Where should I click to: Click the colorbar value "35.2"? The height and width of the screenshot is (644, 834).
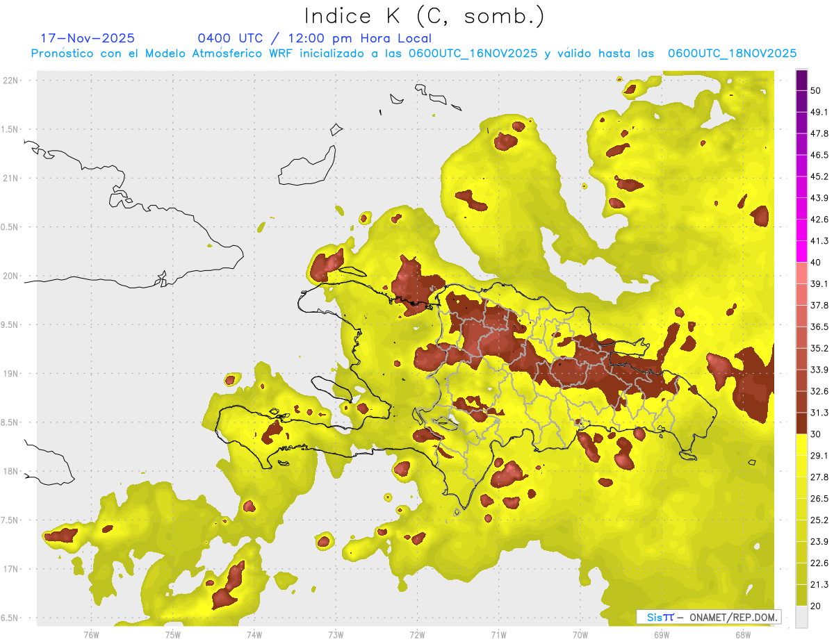(x=819, y=348)
